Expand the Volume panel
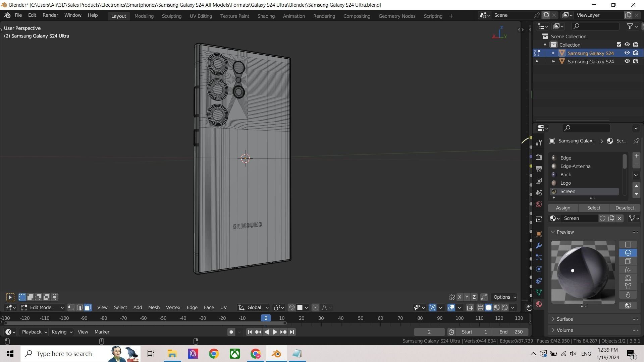This screenshot has height=362, width=644. click(565, 330)
